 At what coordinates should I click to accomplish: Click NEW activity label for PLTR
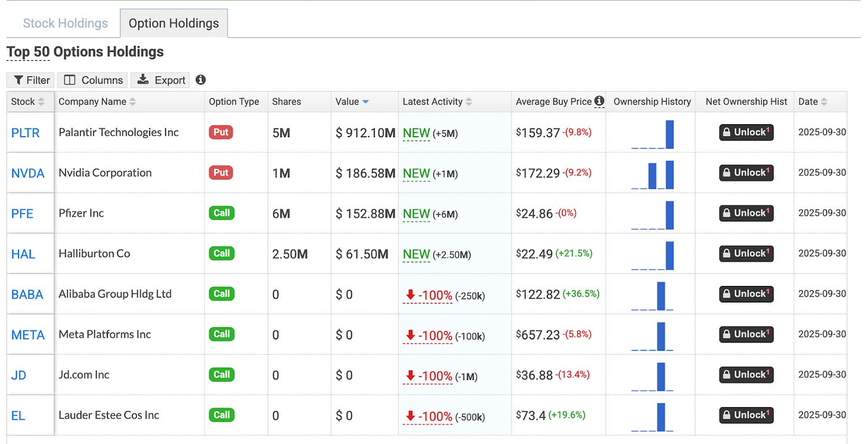tap(416, 133)
